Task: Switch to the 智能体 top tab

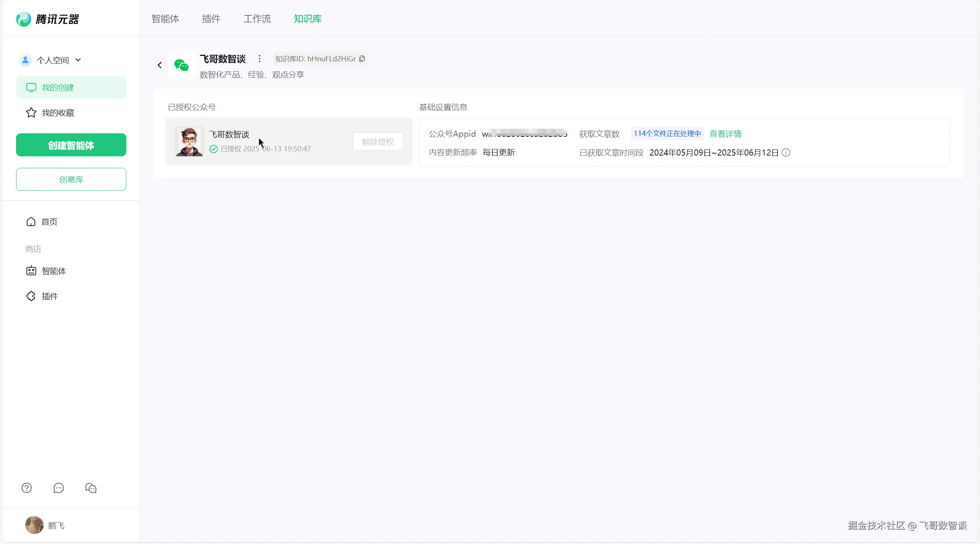Action: point(165,19)
